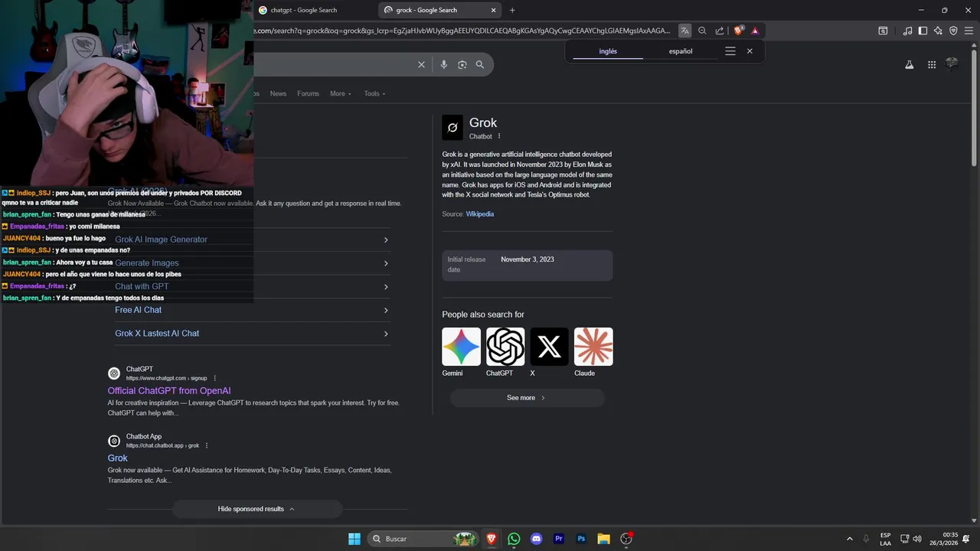Open ChatGPT related search thumbnail
The height and width of the screenshot is (551, 980).
point(505,347)
